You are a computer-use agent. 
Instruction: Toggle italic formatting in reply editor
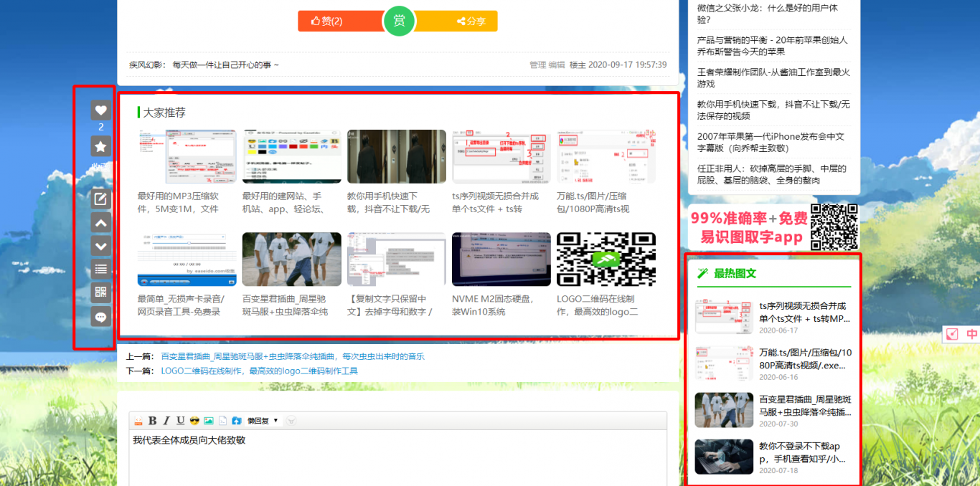click(166, 421)
